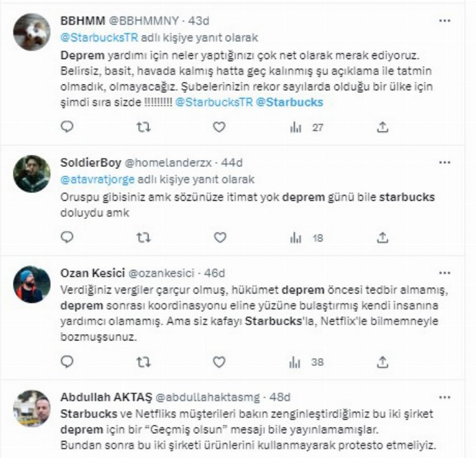The width and height of the screenshot is (476, 458).
Task: Open more options for Ozan Kesici tweet
Action: (445, 273)
